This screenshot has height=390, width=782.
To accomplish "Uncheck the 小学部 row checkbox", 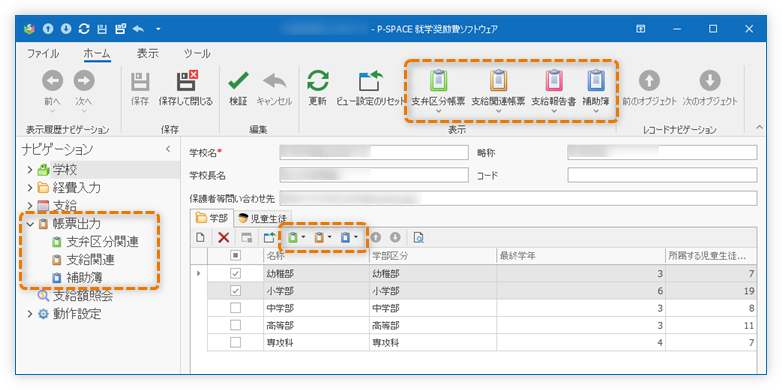I will [235, 290].
